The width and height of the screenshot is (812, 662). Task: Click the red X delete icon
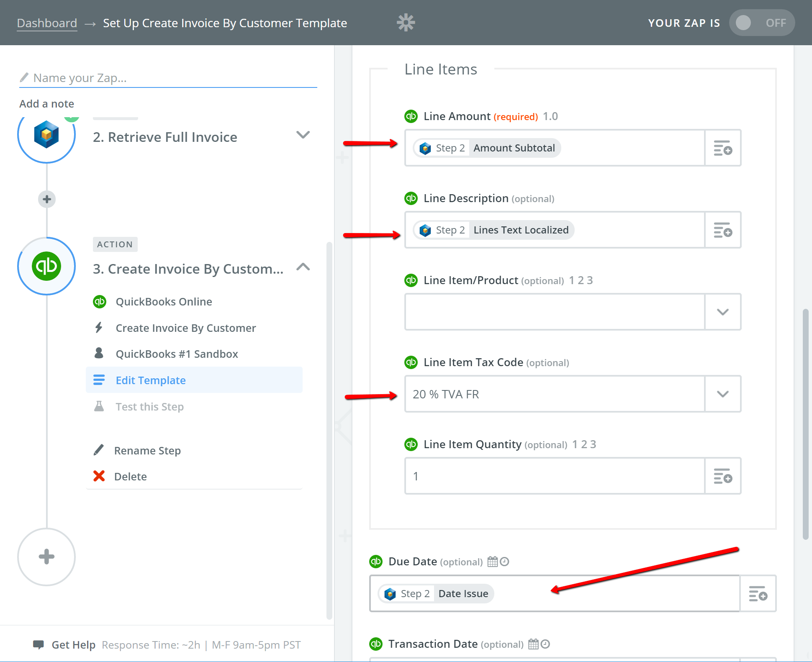pyautogui.click(x=99, y=476)
